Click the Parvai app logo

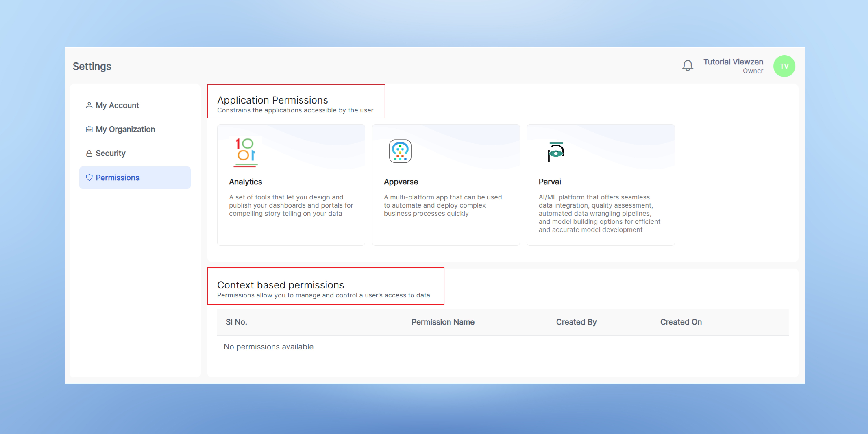pyautogui.click(x=555, y=152)
